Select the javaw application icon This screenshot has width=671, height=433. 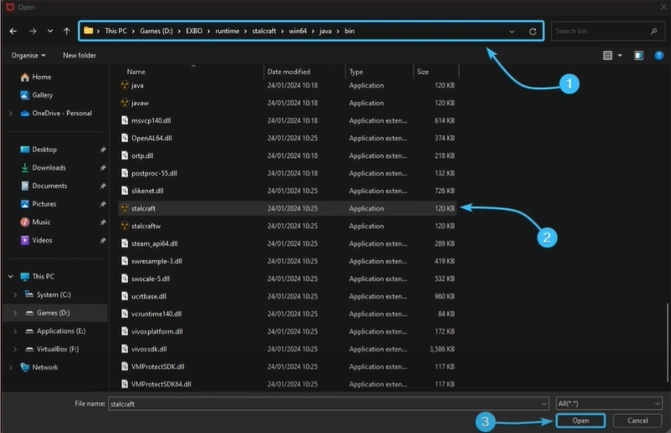(125, 103)
